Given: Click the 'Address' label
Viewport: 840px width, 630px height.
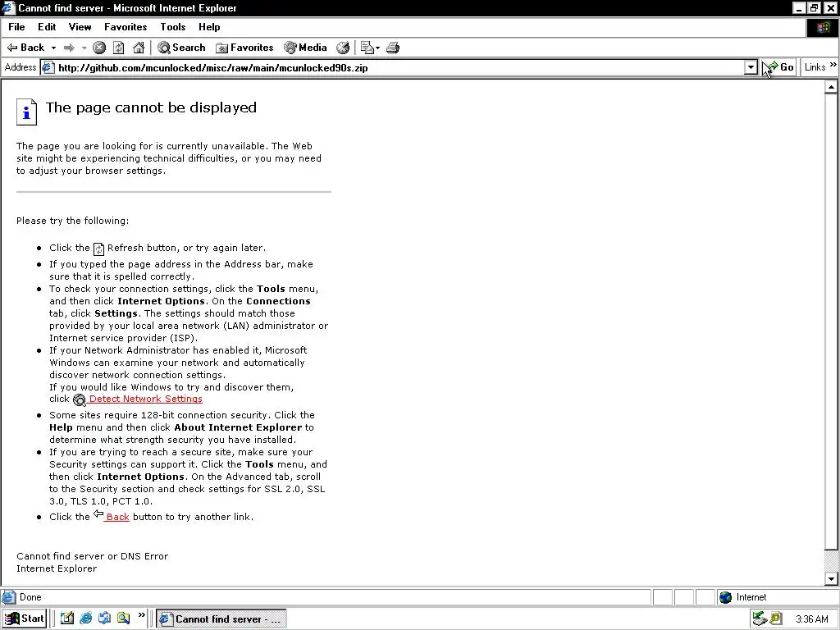Looking at the screenshot, I should 21,67.
